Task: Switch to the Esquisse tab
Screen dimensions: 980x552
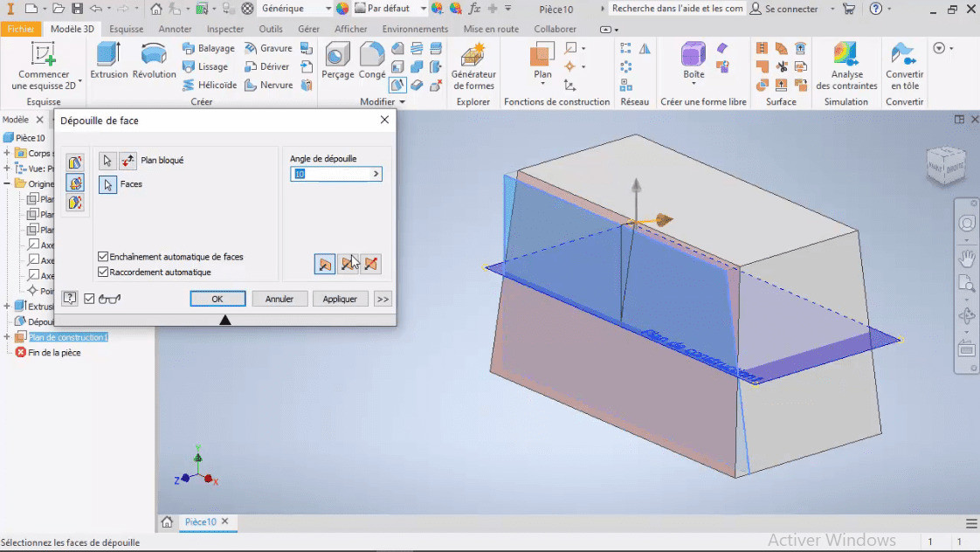Action: point(127,29)
